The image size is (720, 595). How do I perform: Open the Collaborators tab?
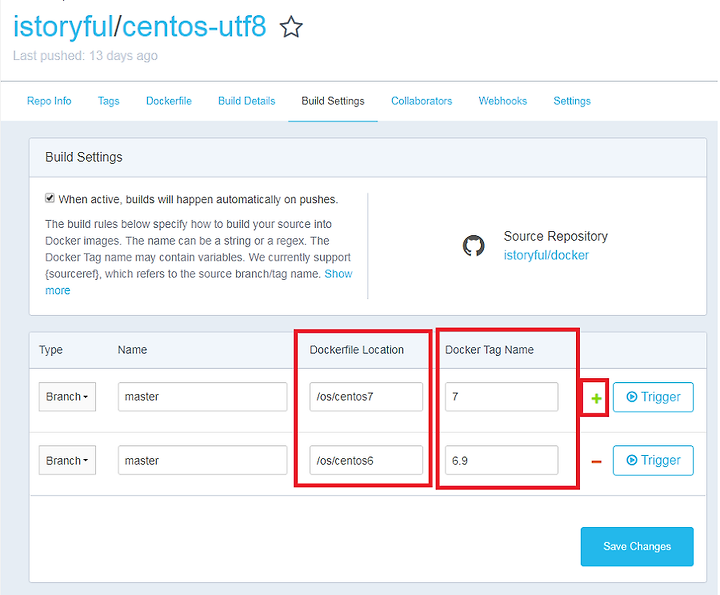(422, 101)
